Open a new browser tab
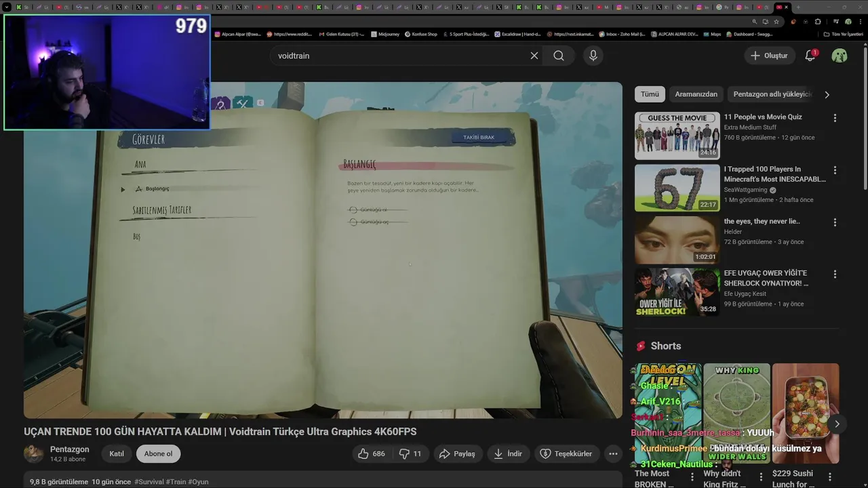Image resolution: width=868 pixels, height=488 pixels. pyautogui.click(x=798, y=7)
